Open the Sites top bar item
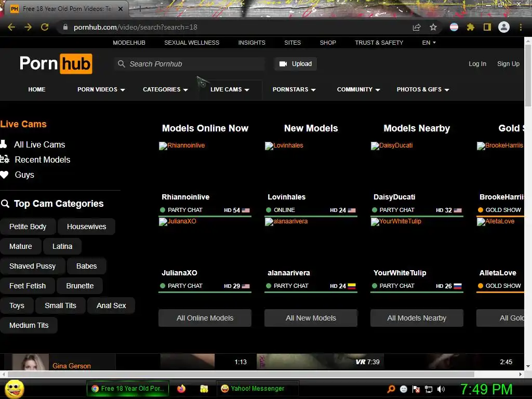Screen dimensions: 532x399 [x=292, y=43]
